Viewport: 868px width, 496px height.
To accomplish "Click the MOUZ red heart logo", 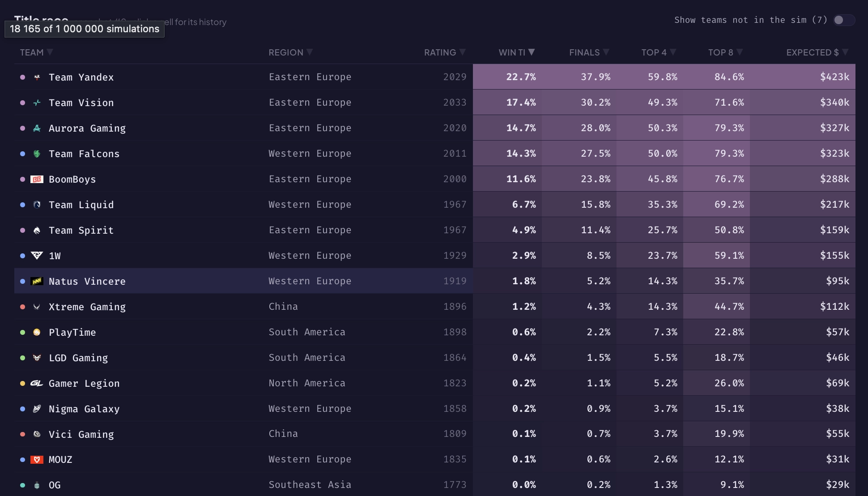I will (x=37, y=460).
